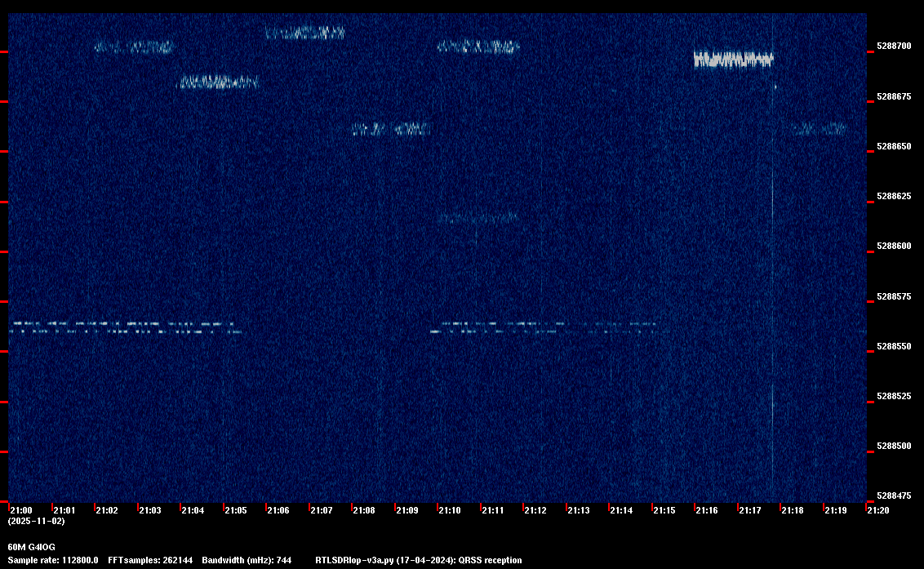Click the 5288700 frequency label
924x569 pixels.
(x=894, y=46)
